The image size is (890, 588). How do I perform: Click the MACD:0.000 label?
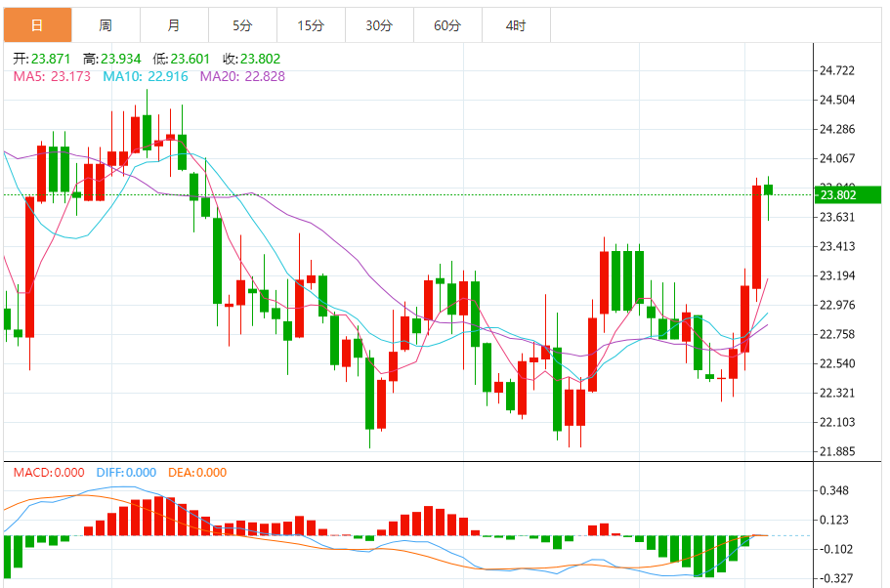click(49, 472)
